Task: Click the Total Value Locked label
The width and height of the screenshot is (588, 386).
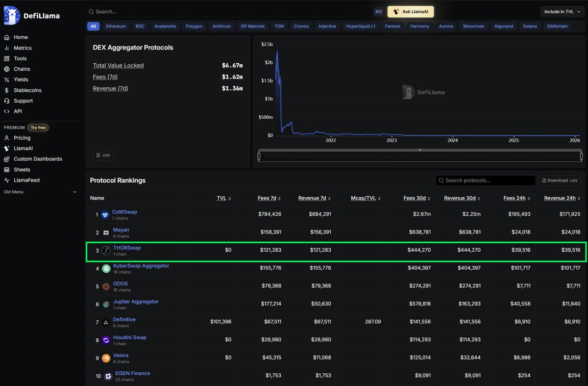Action: point(118,65)
